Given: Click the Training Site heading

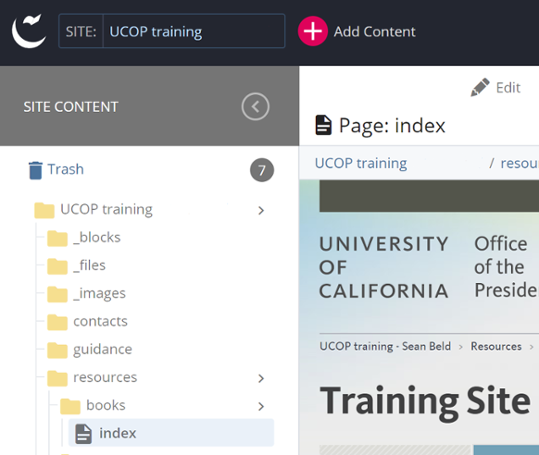Looking at the screenshot, I should [425, 402].
